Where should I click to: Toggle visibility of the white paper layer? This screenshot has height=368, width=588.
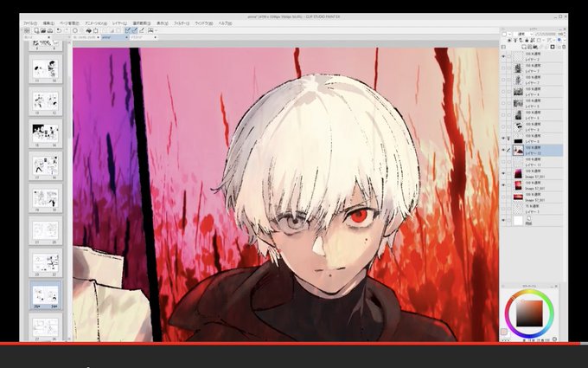click(503, 221)
